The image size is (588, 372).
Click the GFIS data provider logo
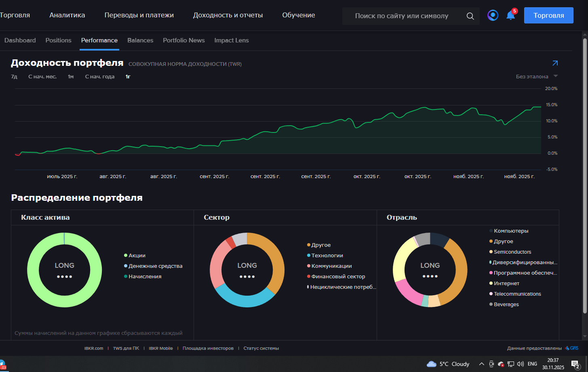click(x=572, y=348)
